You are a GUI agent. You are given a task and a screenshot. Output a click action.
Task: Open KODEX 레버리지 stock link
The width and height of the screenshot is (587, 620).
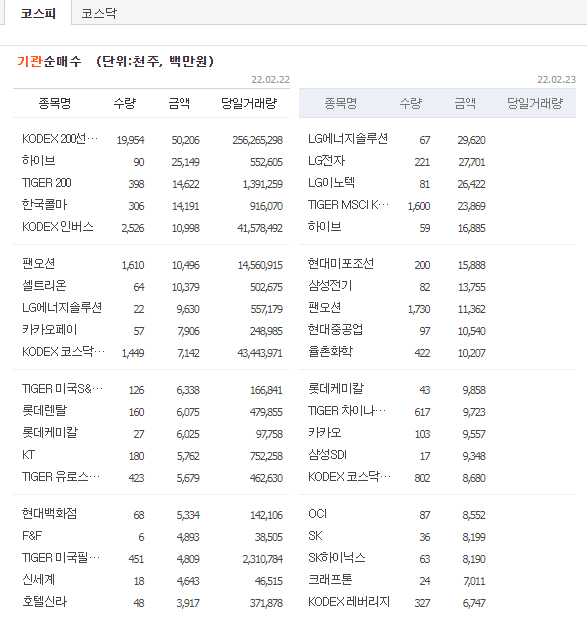coord(349,602)
